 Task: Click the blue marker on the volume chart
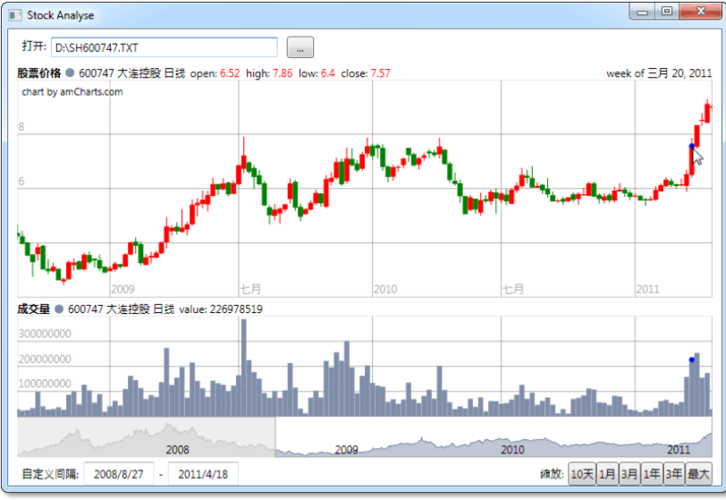(x=692, y=360)
